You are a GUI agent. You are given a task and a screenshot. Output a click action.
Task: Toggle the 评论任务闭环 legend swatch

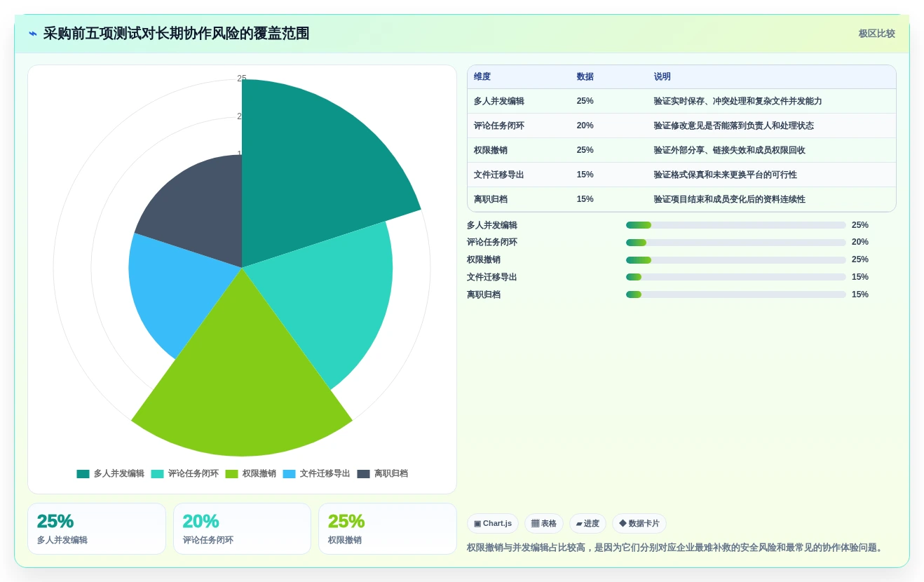pyautogui.click(x=157, y=474)
